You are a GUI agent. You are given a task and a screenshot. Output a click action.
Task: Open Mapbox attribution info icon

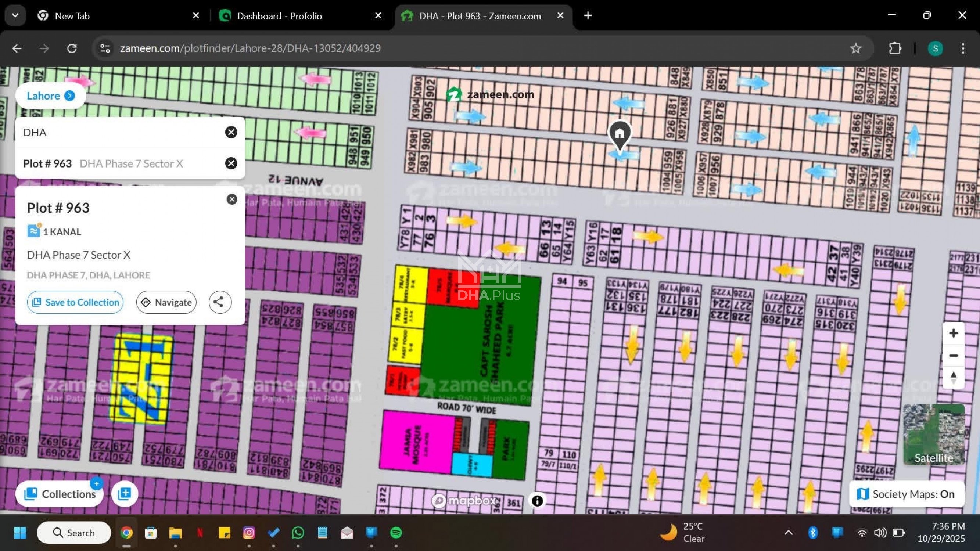point(537,501)
